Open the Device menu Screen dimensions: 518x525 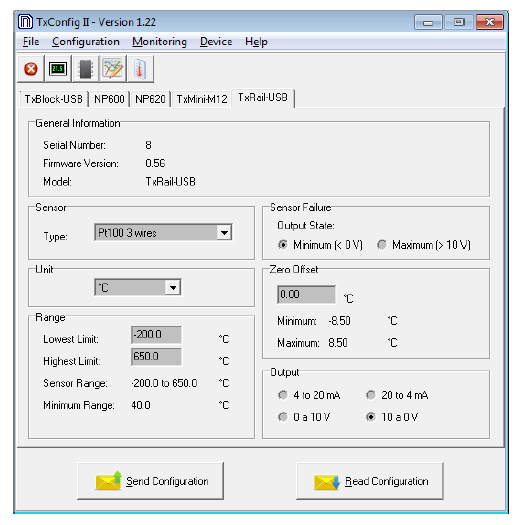point(216,42)
